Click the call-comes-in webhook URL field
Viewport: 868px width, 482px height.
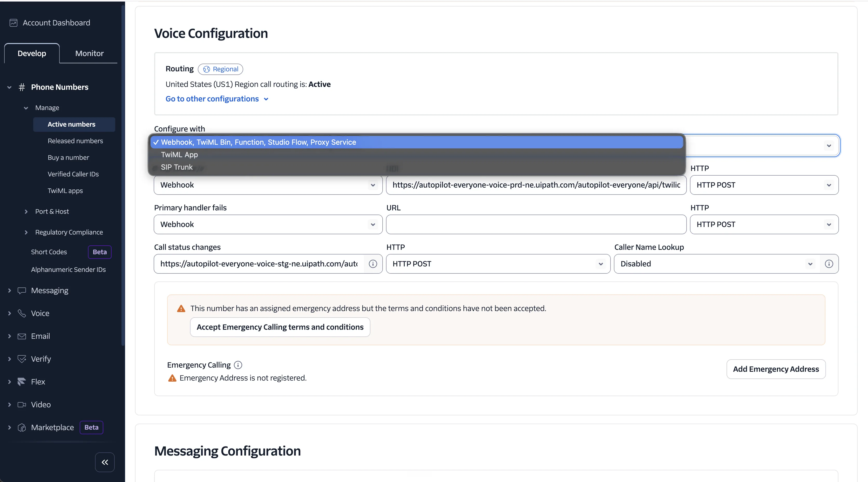pyautogui.click(x=536, y=185)
